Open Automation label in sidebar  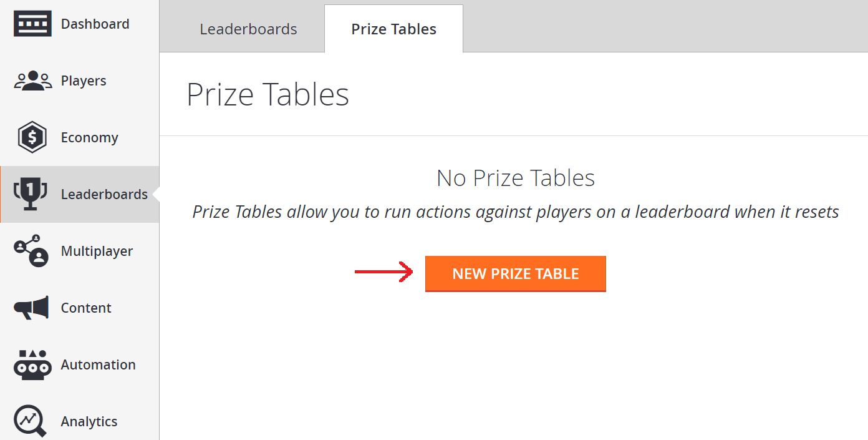98,364
